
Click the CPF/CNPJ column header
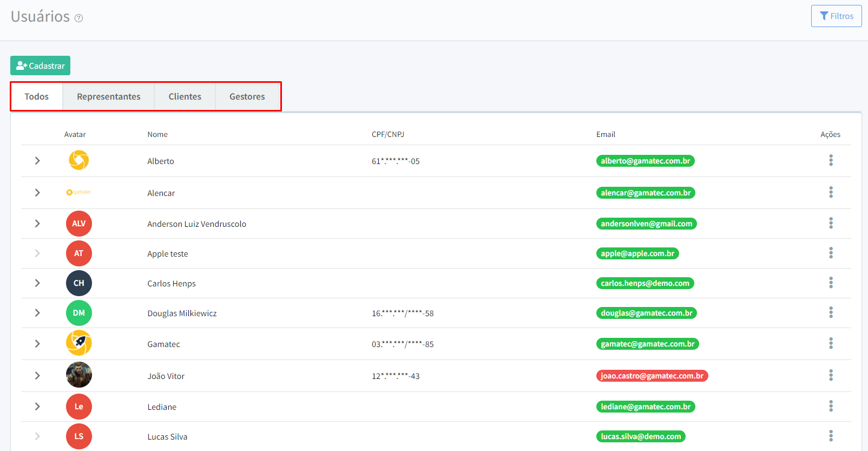388,134
